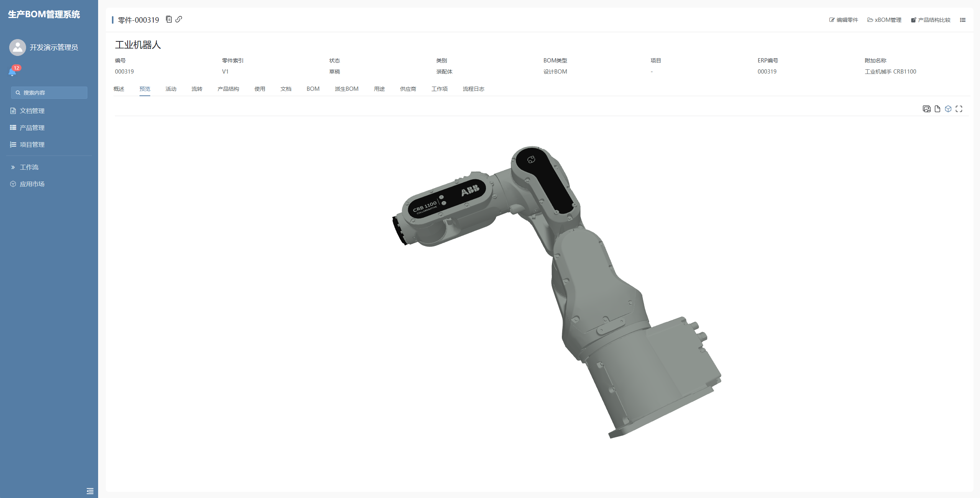Select the 3D cube view icon
980x498 pixels.
tap(948, 109)
